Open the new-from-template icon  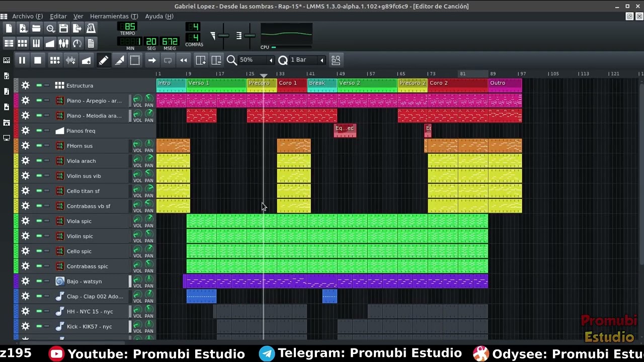(23, 29)
